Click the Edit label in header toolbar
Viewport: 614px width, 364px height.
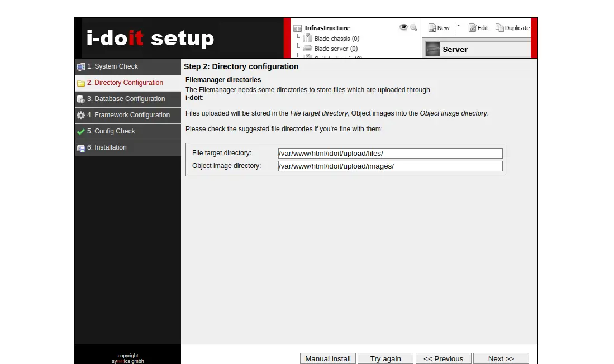[483, 28]
